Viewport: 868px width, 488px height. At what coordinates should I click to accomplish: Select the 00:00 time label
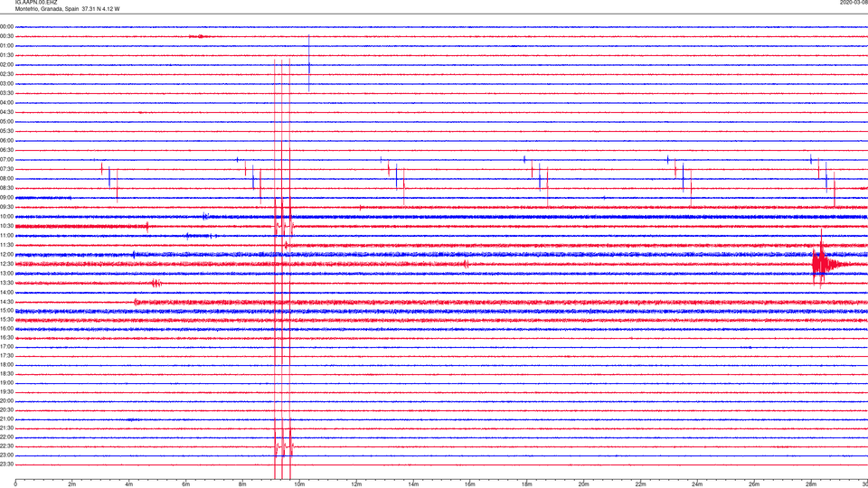point(6,26)
